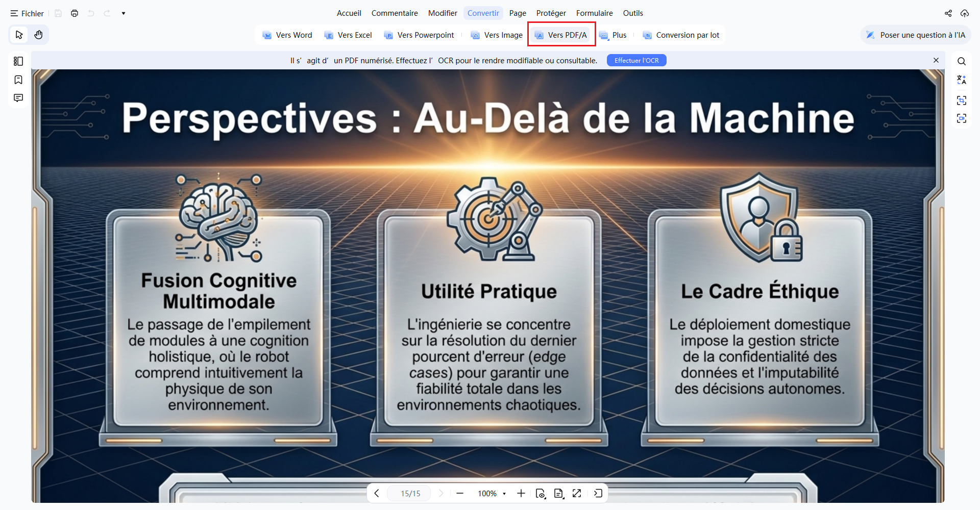980x510 pixels.
Task: Open the Protéger tab
Action: point(551,13)
